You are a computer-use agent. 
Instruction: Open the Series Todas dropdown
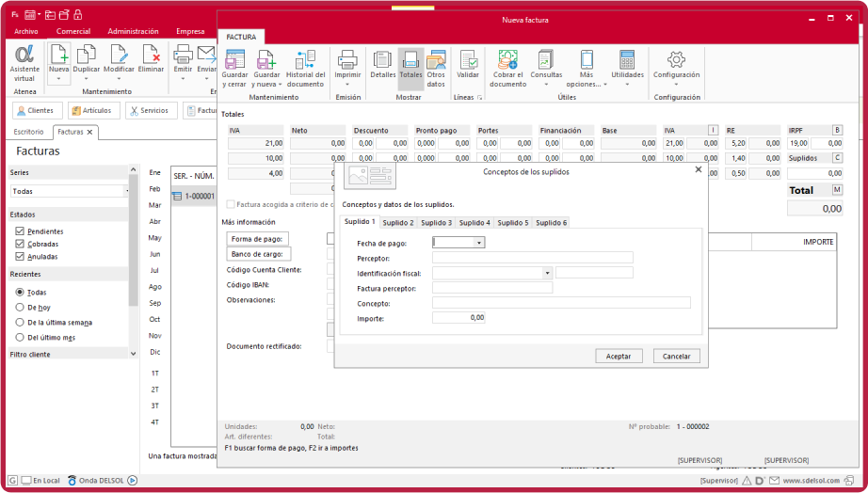[127, 191]
